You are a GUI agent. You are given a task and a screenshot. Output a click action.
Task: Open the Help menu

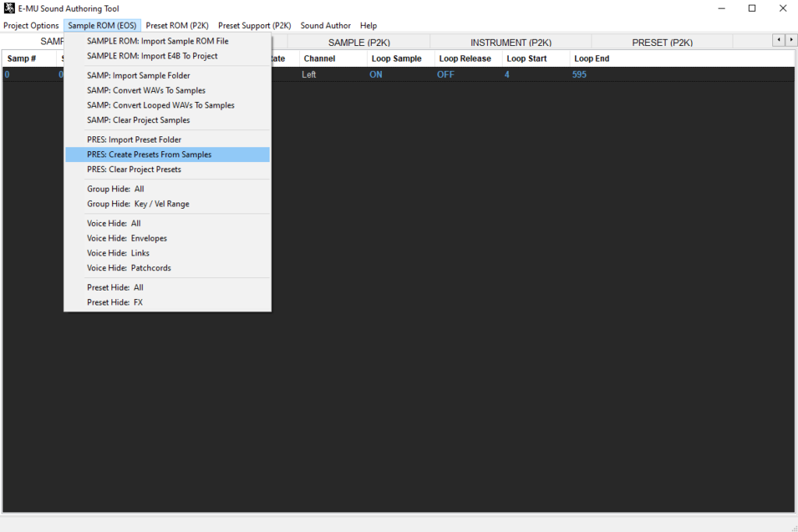(x=369, y=26)
